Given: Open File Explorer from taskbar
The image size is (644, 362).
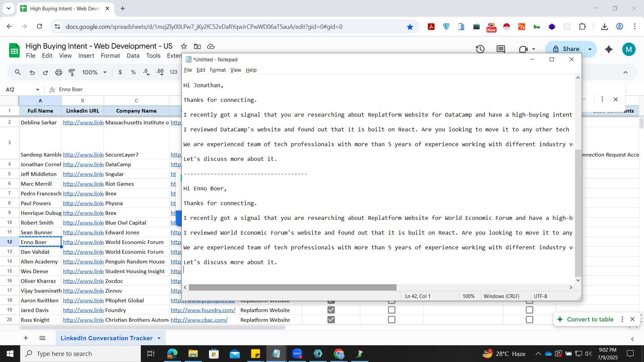Looking at the screenshot, I should (193, 354).
